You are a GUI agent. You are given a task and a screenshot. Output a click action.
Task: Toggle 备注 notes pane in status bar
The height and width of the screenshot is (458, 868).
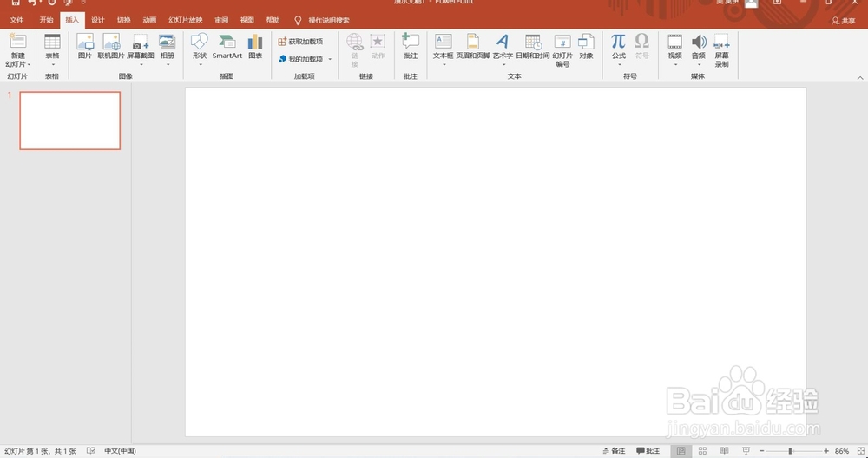(614, 451)
